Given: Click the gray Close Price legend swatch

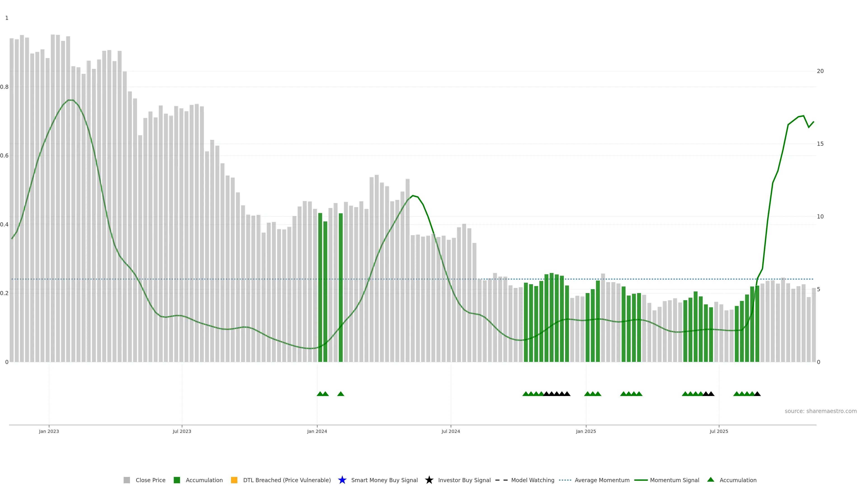Looking at the screenshot, I should pos(127,480).
